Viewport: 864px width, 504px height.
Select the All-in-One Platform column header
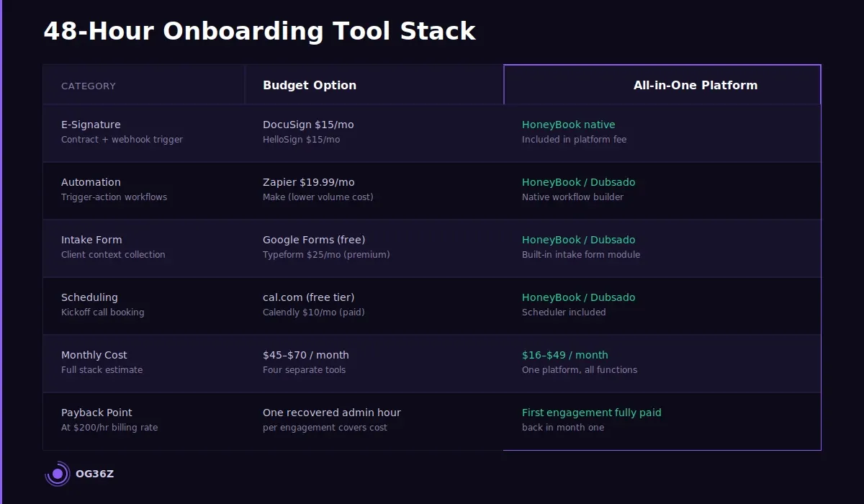click(696, 85)
